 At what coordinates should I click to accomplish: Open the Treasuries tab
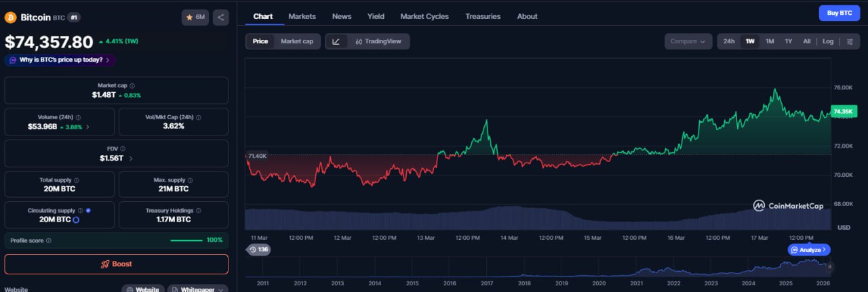[483, 16]
